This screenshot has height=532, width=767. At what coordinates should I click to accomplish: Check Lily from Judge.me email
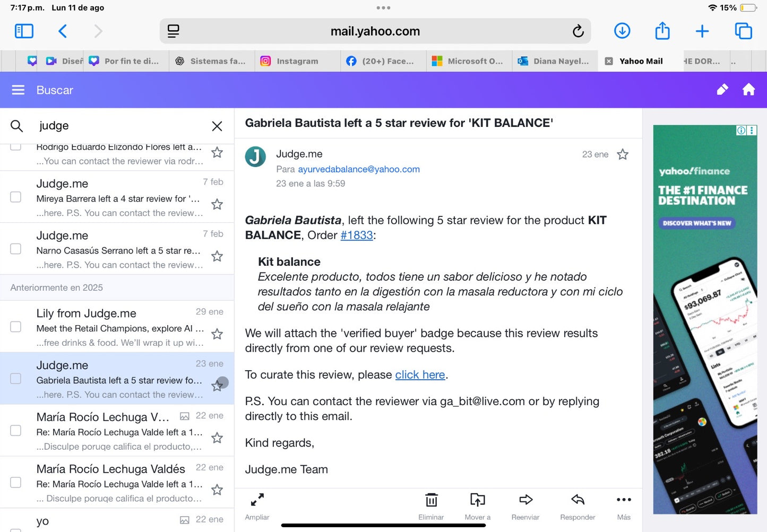point(16,327)
